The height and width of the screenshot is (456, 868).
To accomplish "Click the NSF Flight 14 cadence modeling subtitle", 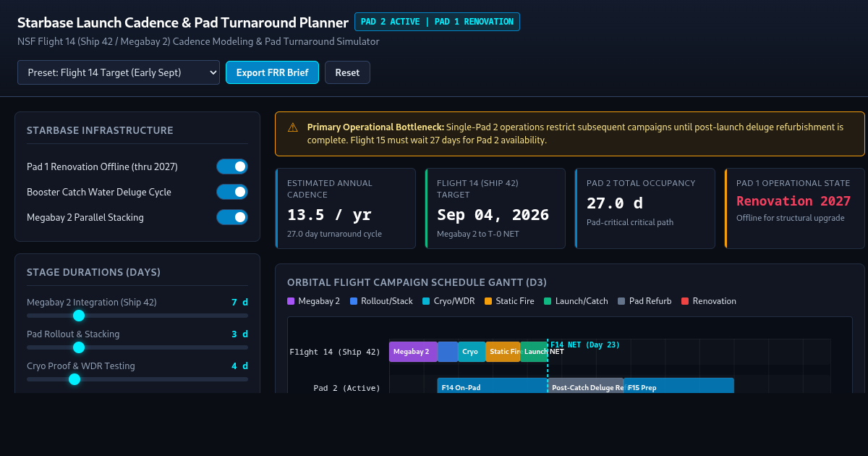I will point(198,41).
